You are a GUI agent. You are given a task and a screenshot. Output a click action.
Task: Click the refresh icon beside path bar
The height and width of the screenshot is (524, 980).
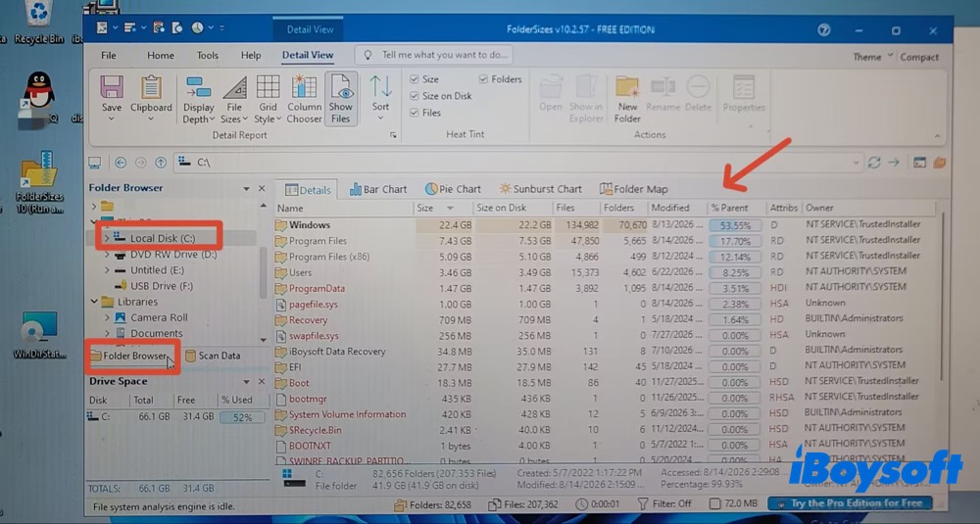point(874,163)
